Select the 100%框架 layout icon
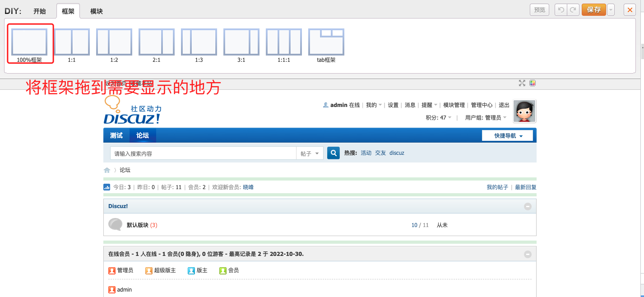This screenshot has width=644, height=297. click(x=29, y=42)
